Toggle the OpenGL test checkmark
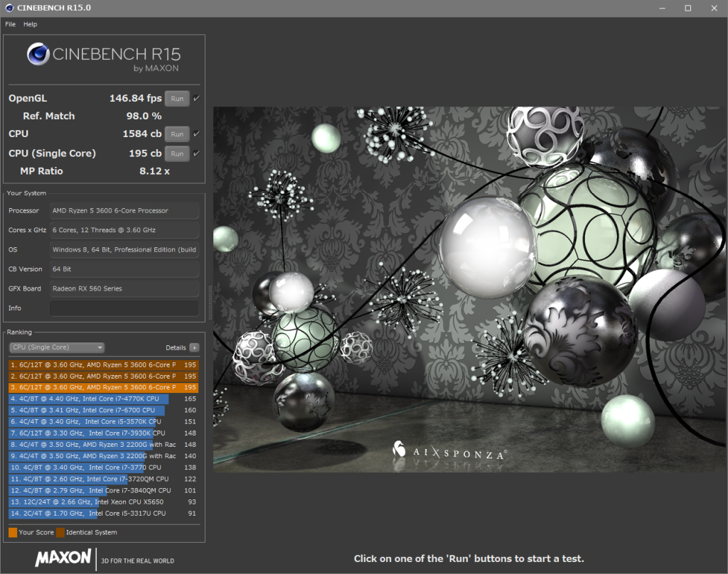Viewport: 728px width, 574px height. [196, 98]
